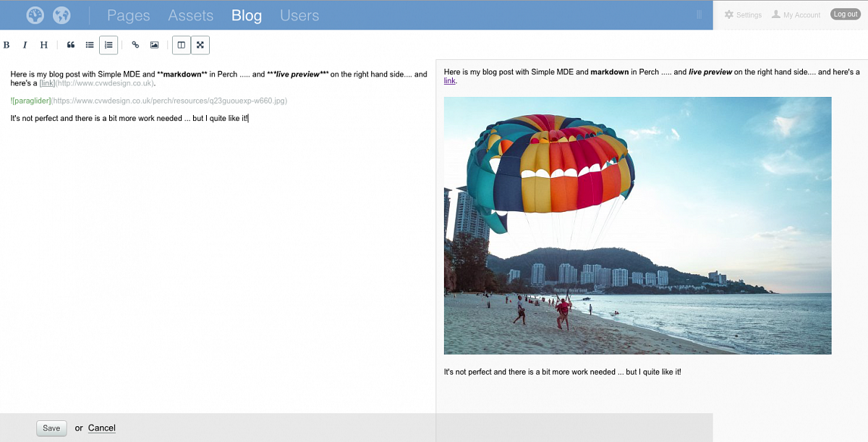
Task: Toggle bold formatting in editor toolbar
Action: coord(7,45)
